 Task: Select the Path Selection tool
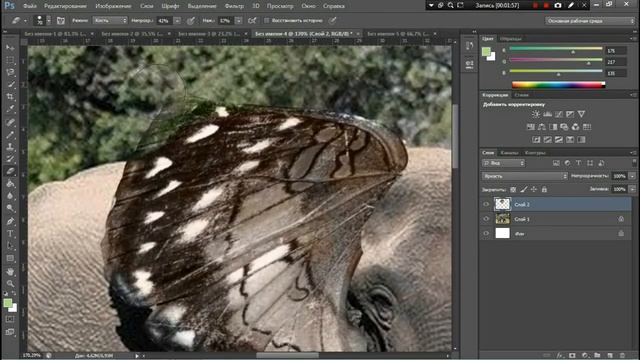[x=10, y=246]
